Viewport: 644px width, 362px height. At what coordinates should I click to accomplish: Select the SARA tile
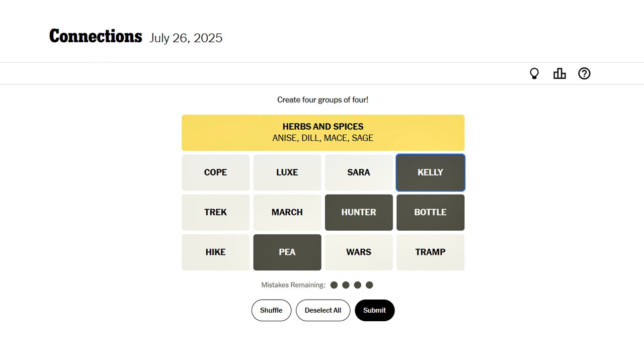(359, 172)
